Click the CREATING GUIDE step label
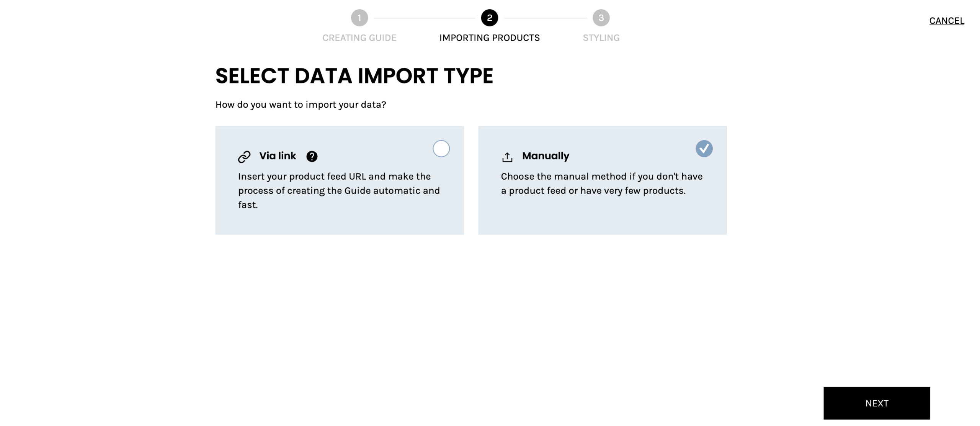This screenshot has width=980, height=426. tap(359, 38)
